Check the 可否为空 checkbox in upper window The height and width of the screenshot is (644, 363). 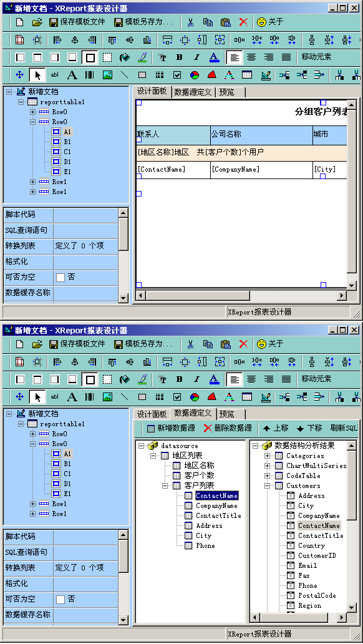click(x=60, y=278)
